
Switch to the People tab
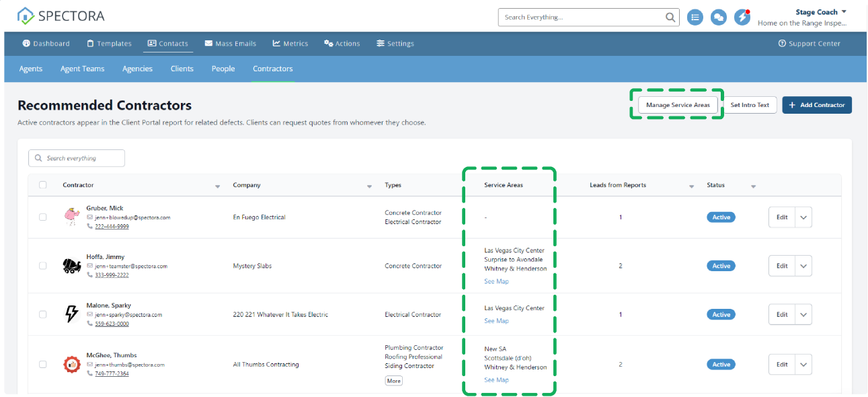point(223,69)
